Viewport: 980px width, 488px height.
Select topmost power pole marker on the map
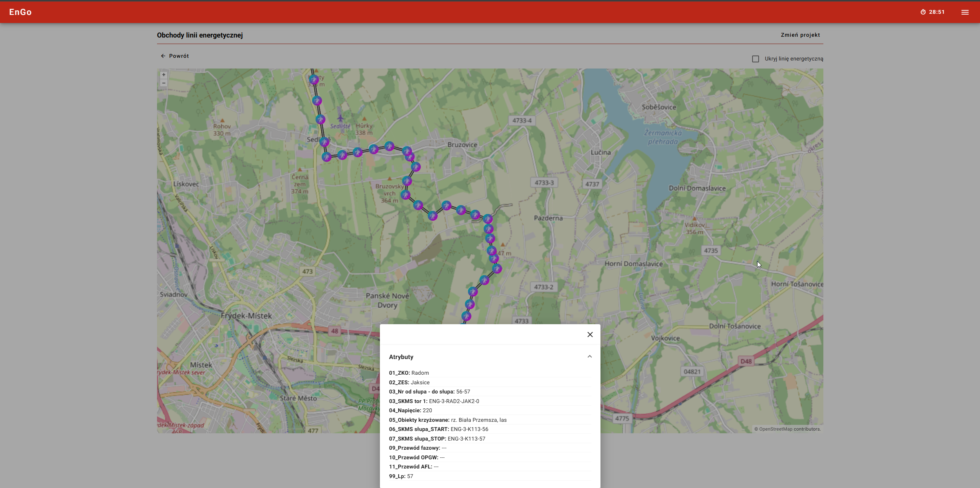point(314,80)
